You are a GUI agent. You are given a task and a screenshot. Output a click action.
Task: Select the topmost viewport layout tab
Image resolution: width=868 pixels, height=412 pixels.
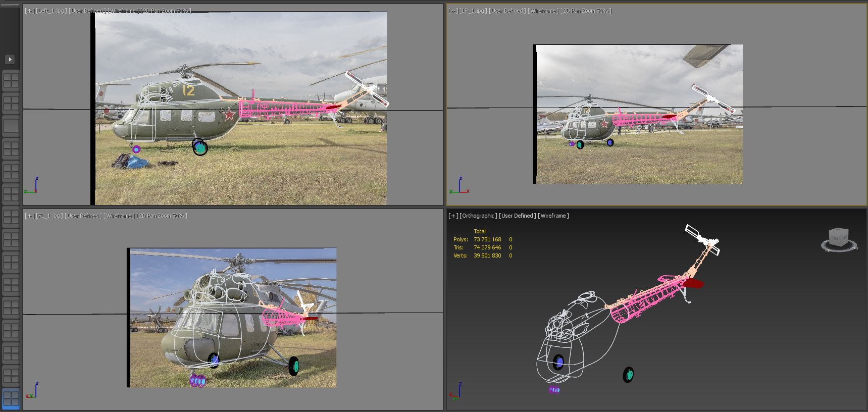pyautogui.click(x=11, y=80)
